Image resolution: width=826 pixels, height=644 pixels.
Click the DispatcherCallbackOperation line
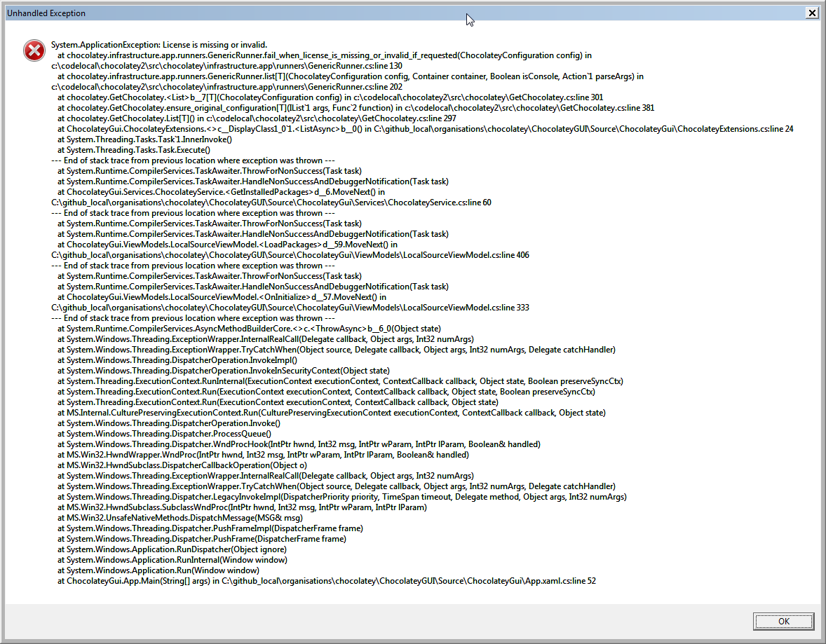(x=182, y=466)
